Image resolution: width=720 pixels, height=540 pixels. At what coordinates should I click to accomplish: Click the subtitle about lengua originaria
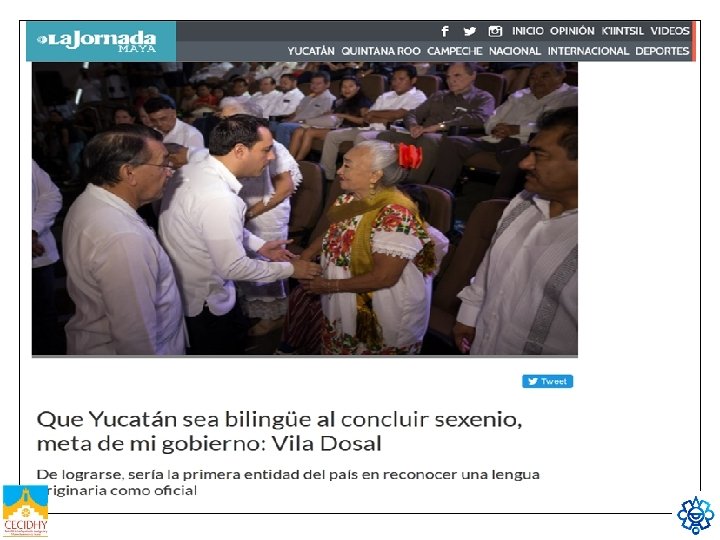pos(288,482)
